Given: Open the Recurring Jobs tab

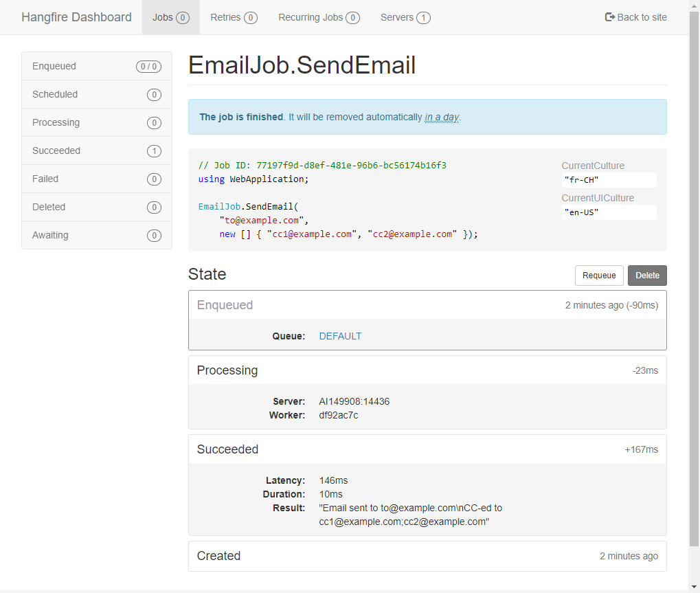Looking at the screenshot, I should tap(319, 17).
